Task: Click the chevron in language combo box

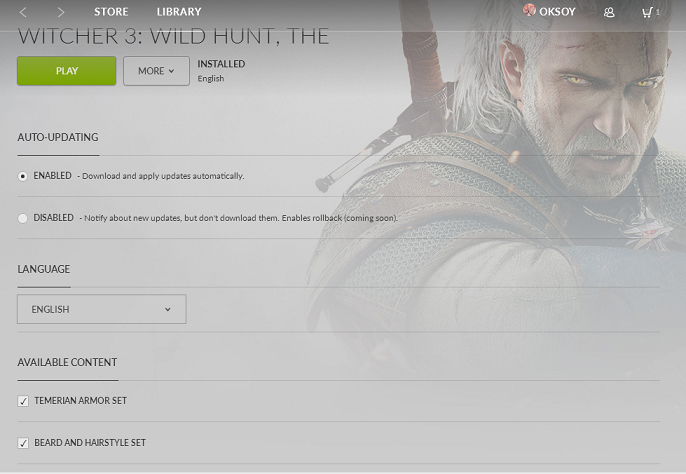Action: [168, 309]
